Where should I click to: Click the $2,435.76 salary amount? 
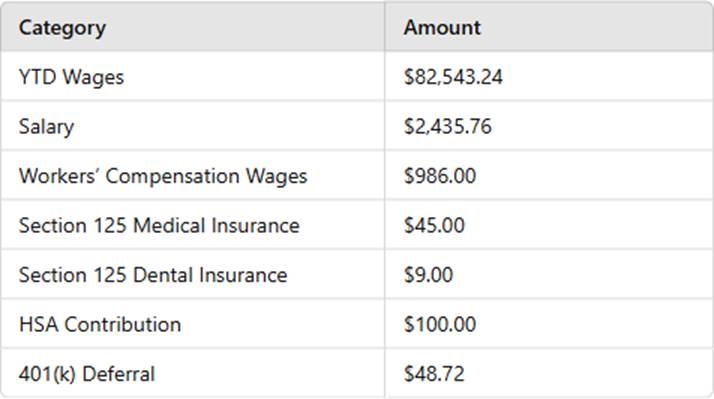448,126
